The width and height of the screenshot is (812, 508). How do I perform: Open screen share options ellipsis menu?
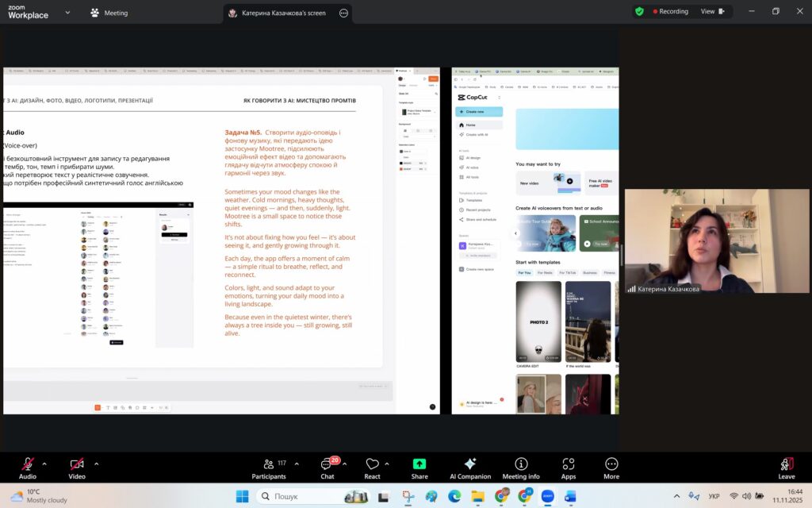[x=343, y=13]
